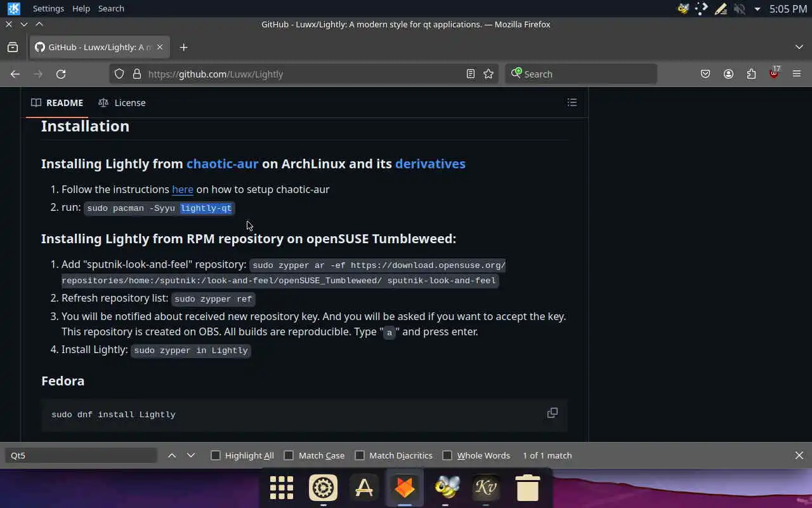Screen dimensions: 812x508
Task: Open the app grid dock icon
Action: [x=282, y=488]
